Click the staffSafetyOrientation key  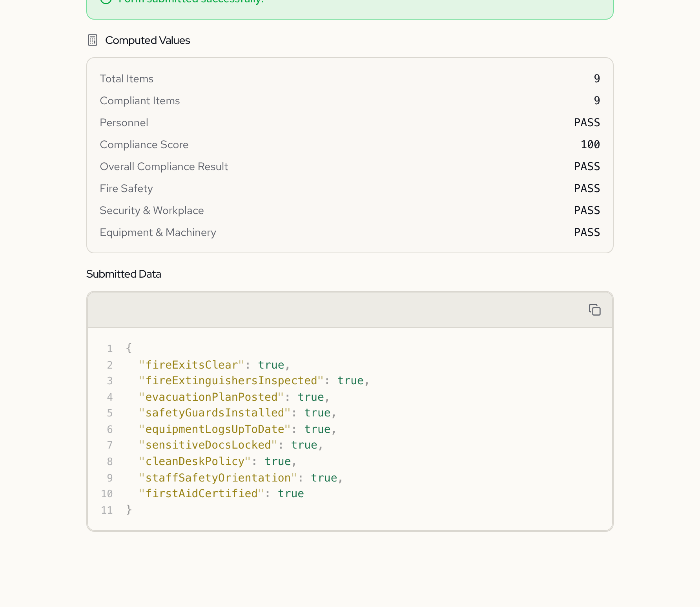(218, 478)
